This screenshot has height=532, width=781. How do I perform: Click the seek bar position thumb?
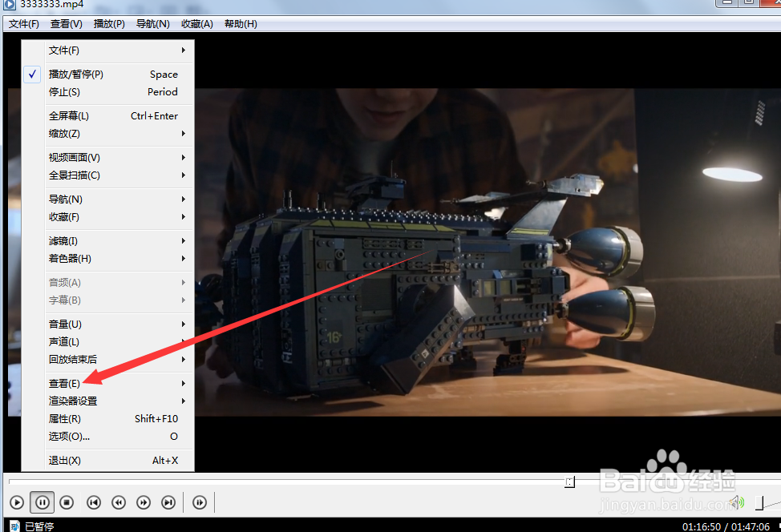pyautogui.click(x=570, y=482)
